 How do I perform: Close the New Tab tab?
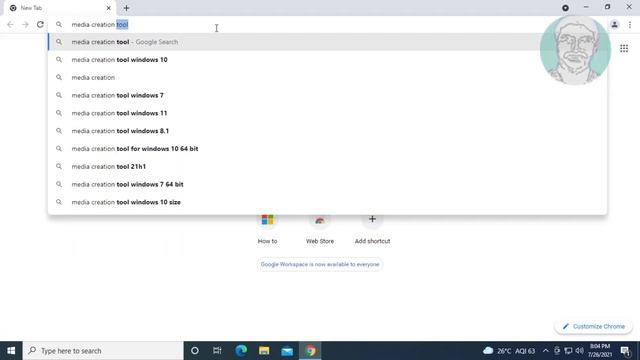(109, 8)
